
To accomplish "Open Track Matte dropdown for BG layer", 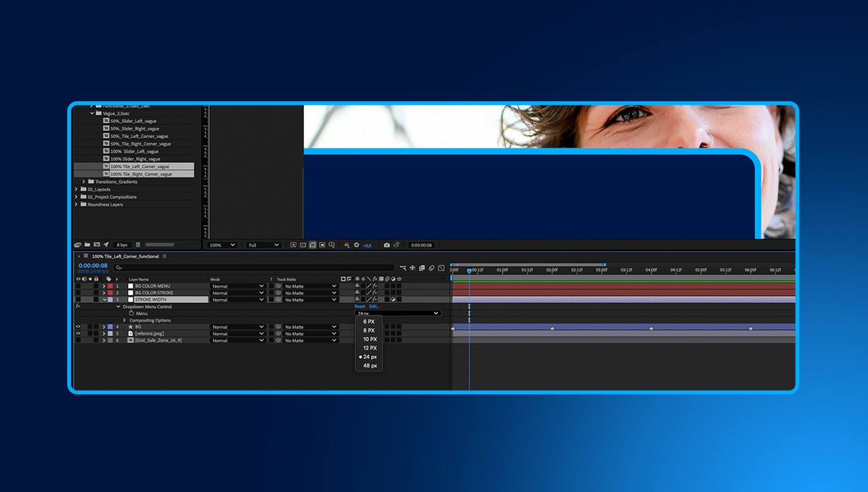I will pos(310,327).
